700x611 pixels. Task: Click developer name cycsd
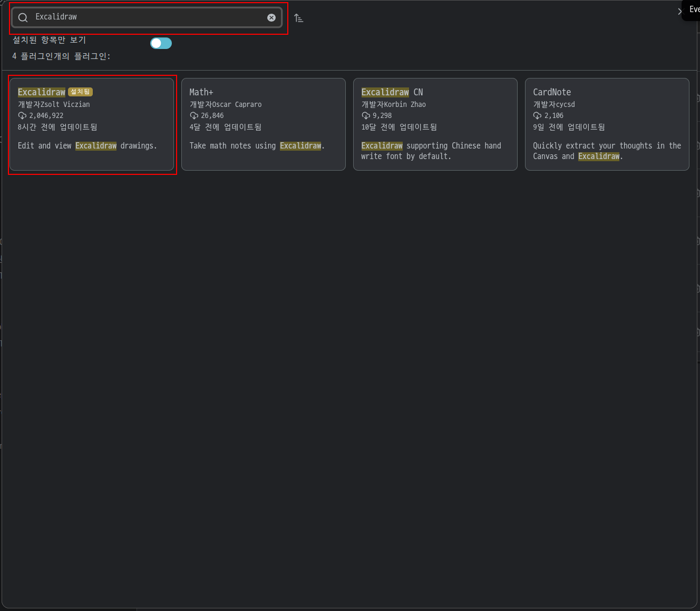coord(565,104)
